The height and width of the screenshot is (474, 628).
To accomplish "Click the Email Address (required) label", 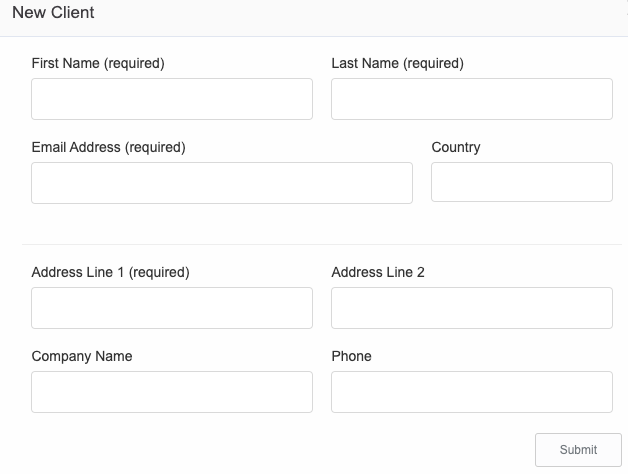I will tap(109, 147).
